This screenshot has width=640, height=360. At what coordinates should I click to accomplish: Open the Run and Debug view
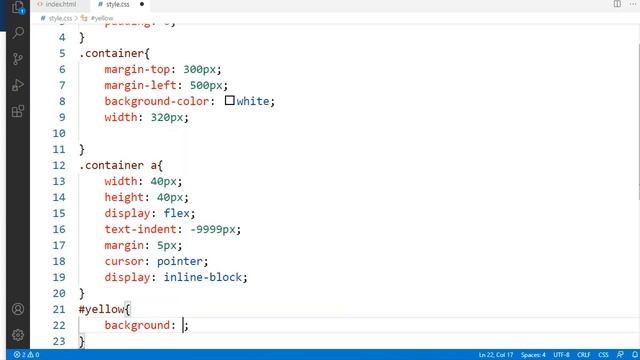pos(18,85)
